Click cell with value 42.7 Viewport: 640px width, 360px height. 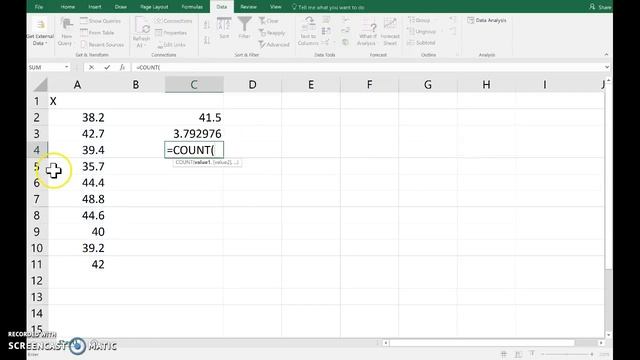[77, 134]
